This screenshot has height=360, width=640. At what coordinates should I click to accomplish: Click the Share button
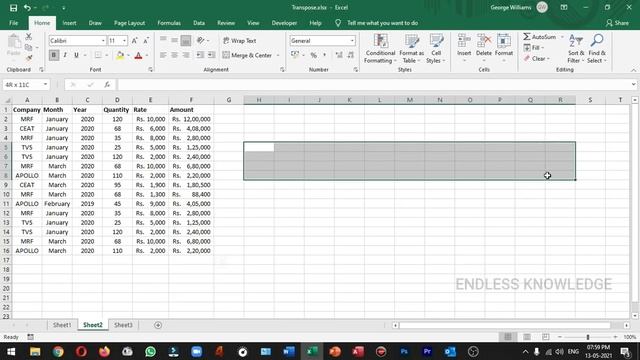(x=617, y=23)
